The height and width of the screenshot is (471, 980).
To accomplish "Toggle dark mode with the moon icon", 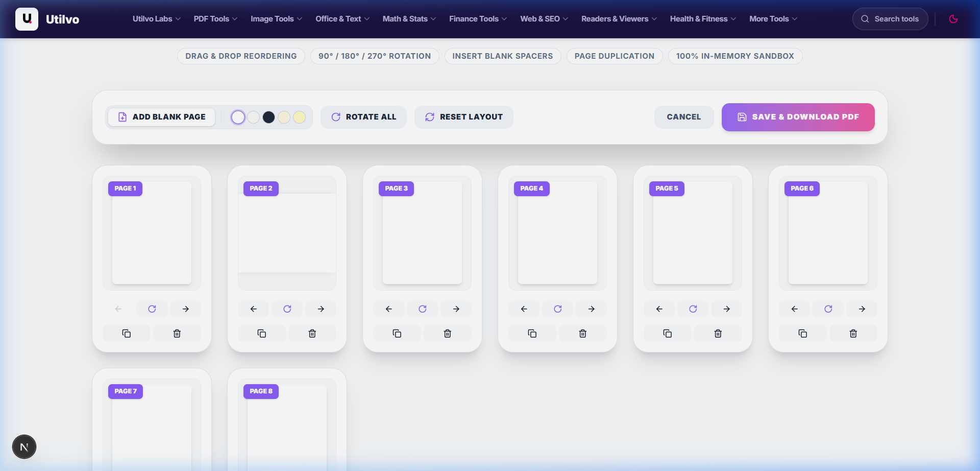I will (x=953, y=19).
